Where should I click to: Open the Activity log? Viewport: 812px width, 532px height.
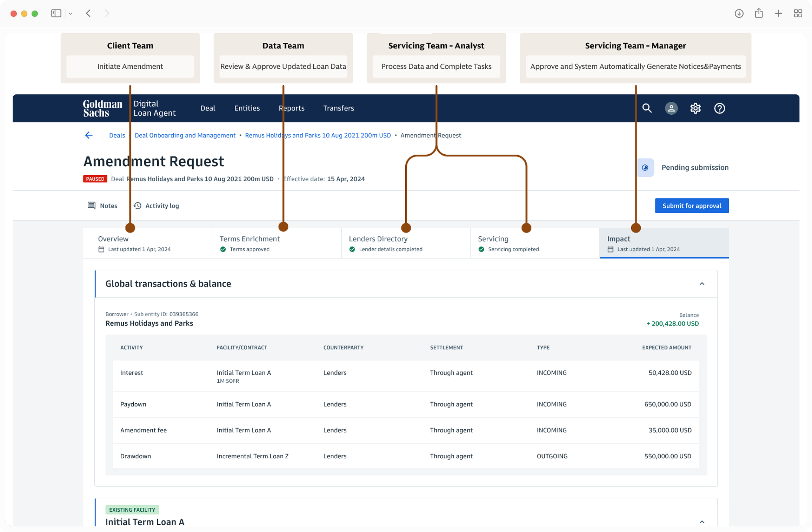tap(157, 206)
